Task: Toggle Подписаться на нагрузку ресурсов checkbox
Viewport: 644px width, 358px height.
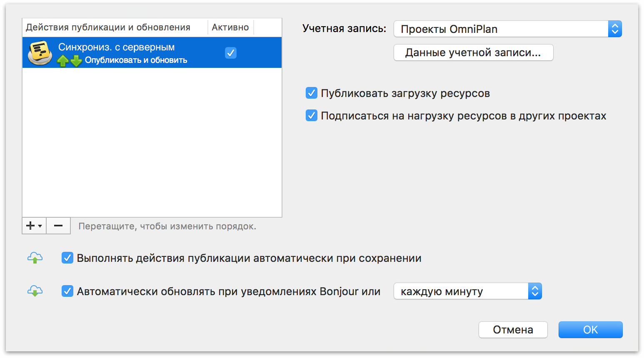Action: (x=312, y=115)
